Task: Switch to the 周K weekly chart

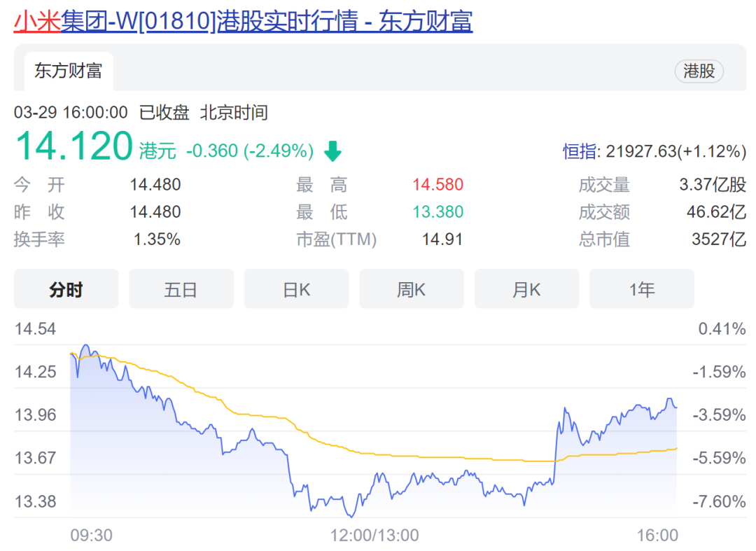Action: 412,289
